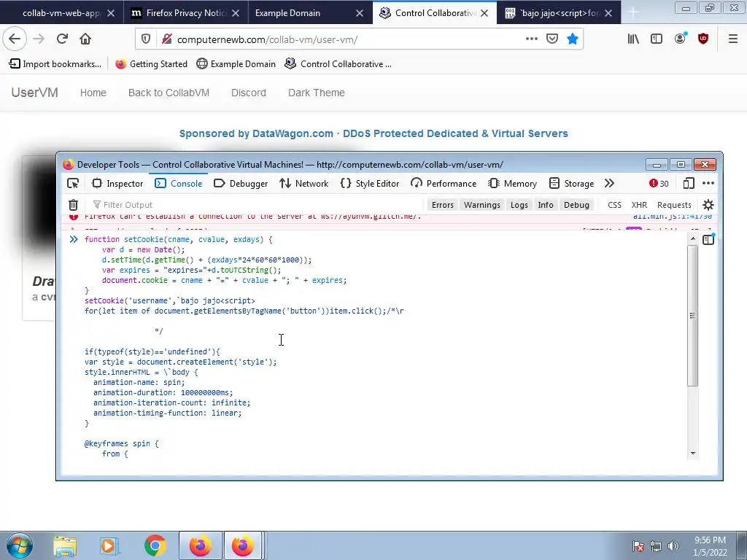This screenshot has width=747, height=560.
Task: Open the Performance tab
Action: pos(444,183)
